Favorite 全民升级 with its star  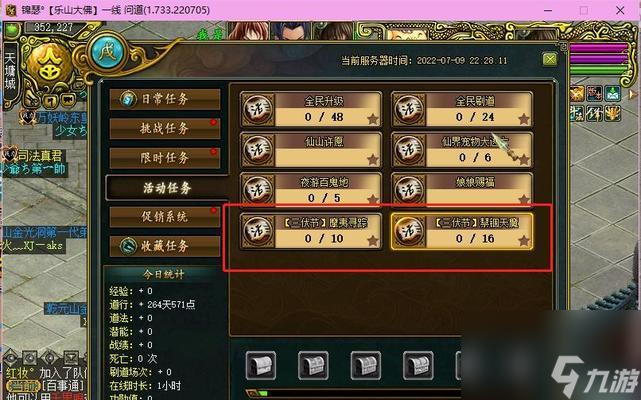click(x=372, y=119)
